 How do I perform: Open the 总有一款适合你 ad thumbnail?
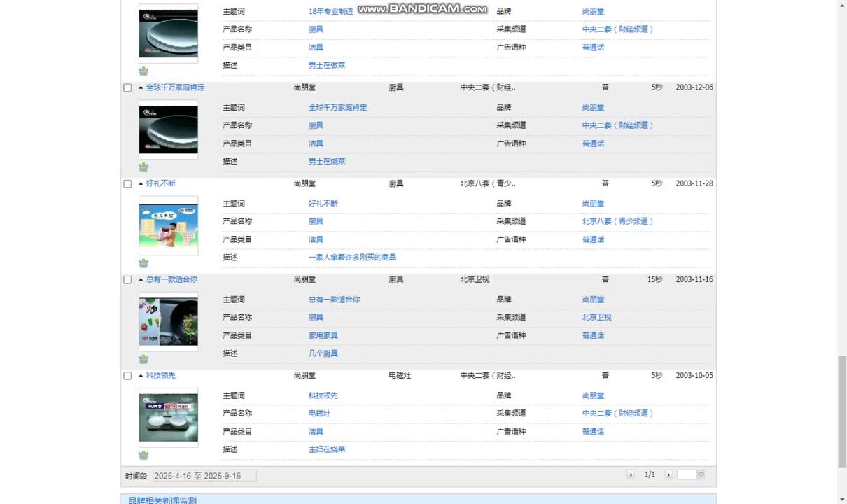click(x=168, y=321)
